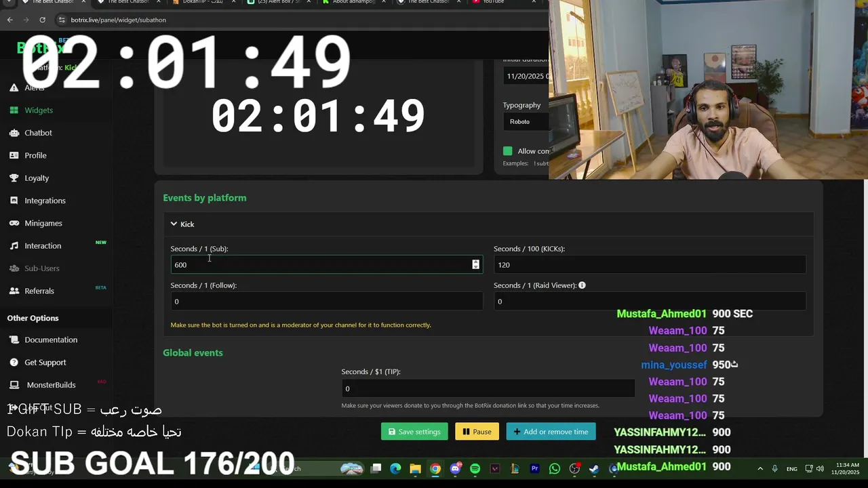The width and height of the screenshot is (868, 488).
Task: Open WhatsApp from the taskbar
Action: [x=555, y=468]
